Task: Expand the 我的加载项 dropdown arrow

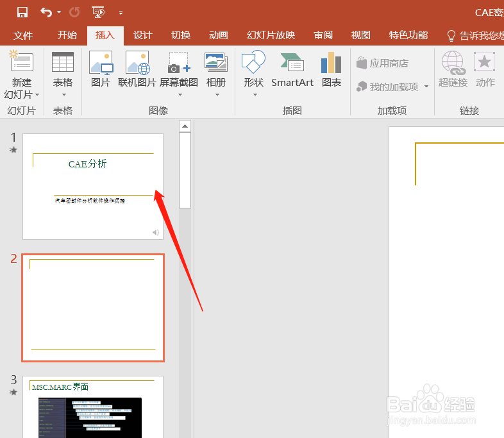Action: click(x=426, y=87)
